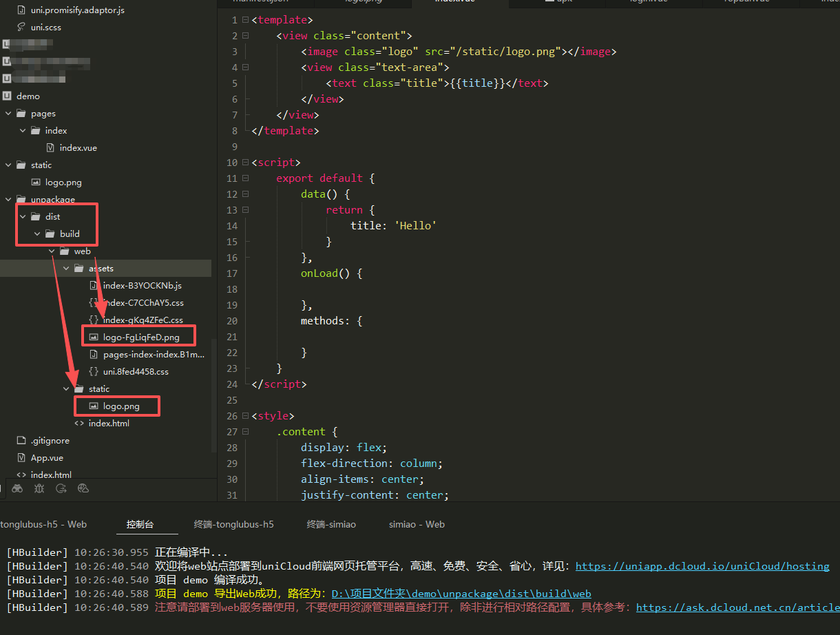Click the sync refresh arrow icon
This screenshot has height=635, width=840.
point(61,488)
